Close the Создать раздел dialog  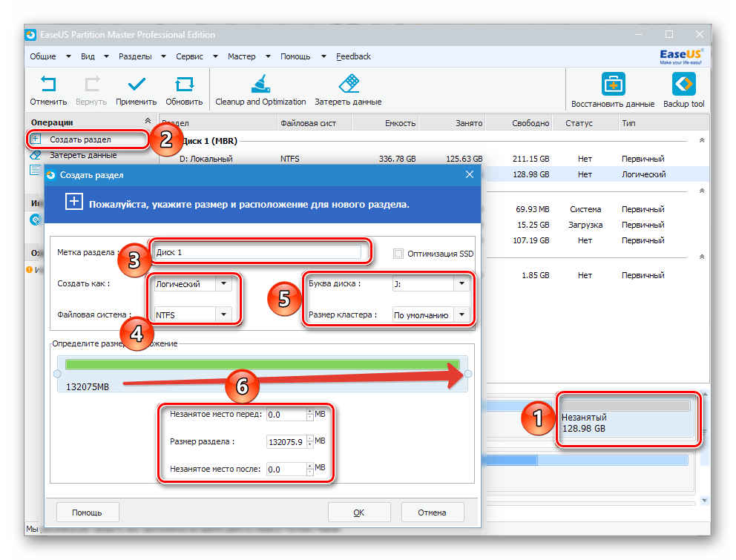(470, 174)
